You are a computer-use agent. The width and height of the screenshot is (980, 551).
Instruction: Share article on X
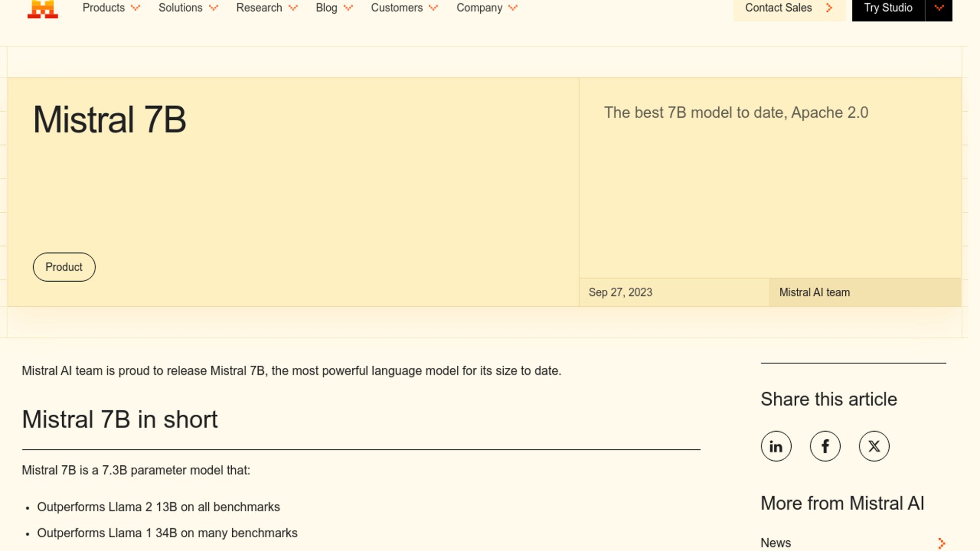tap(874, 446)
